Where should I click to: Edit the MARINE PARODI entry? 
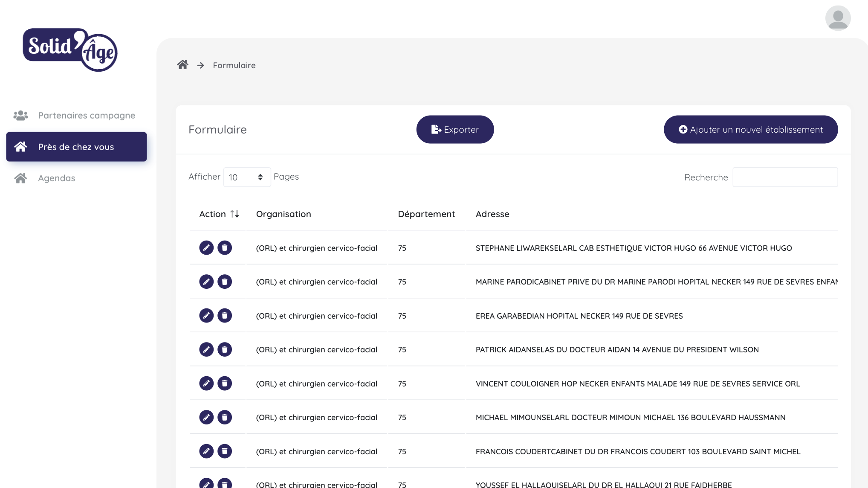[x=206, y=282]
